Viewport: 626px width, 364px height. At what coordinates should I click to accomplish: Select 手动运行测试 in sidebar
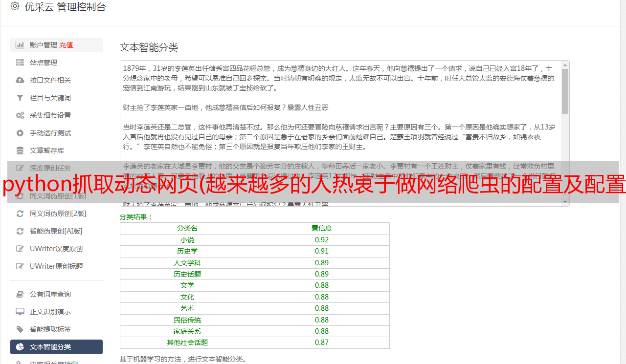pyautogui.click(x=56, y=133)
